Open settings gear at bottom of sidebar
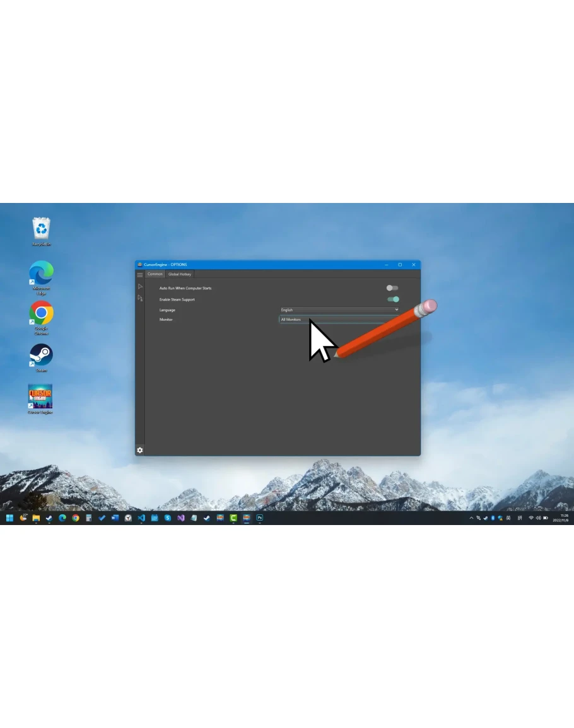 coord(140,450)
